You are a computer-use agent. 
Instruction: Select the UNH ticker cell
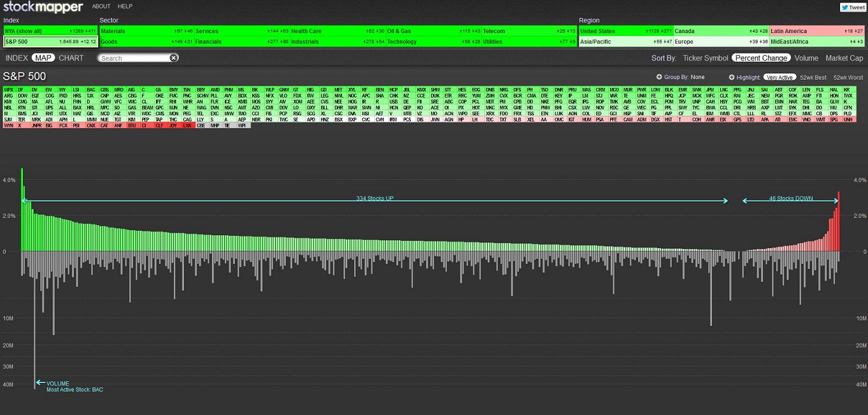pos(848,120)
